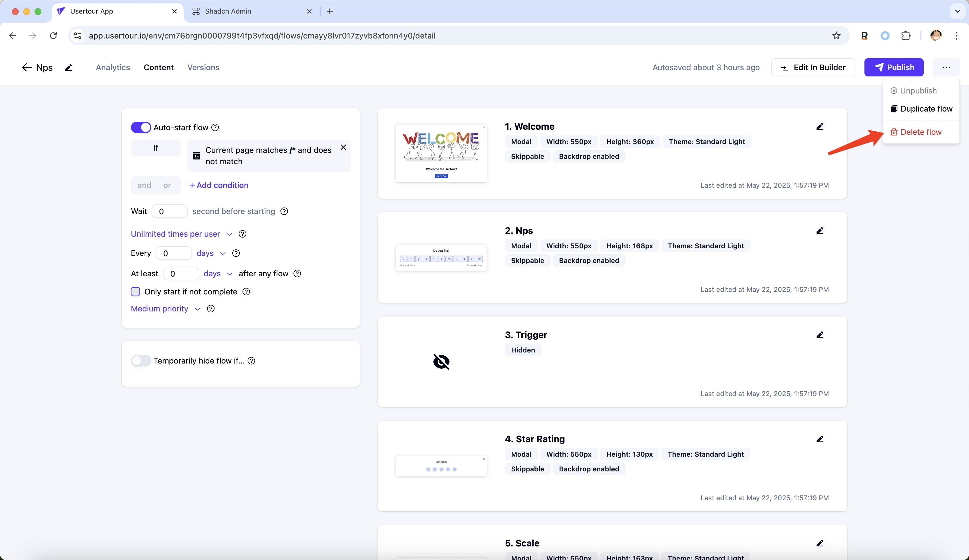This screenshot has height=560, width=969.
Task: Open the Nps step thumbnail
Action: [x=441, y=258]
